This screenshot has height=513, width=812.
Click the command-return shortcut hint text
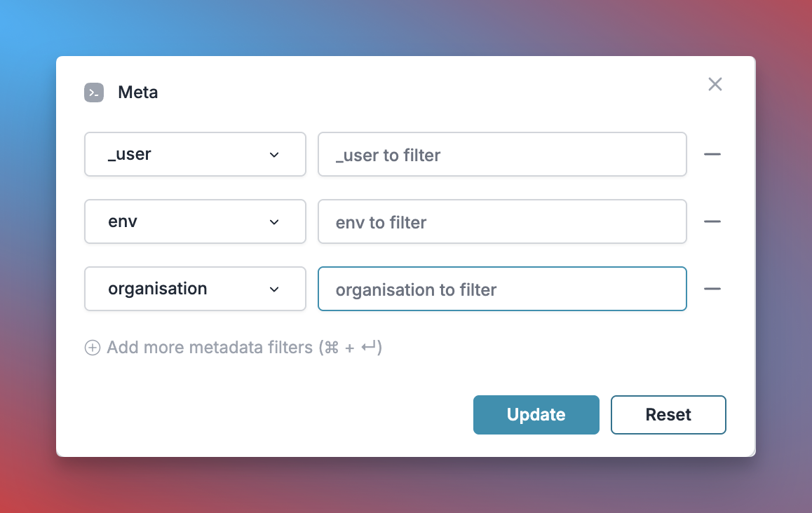pyautogui.click(x=351, y=348)
